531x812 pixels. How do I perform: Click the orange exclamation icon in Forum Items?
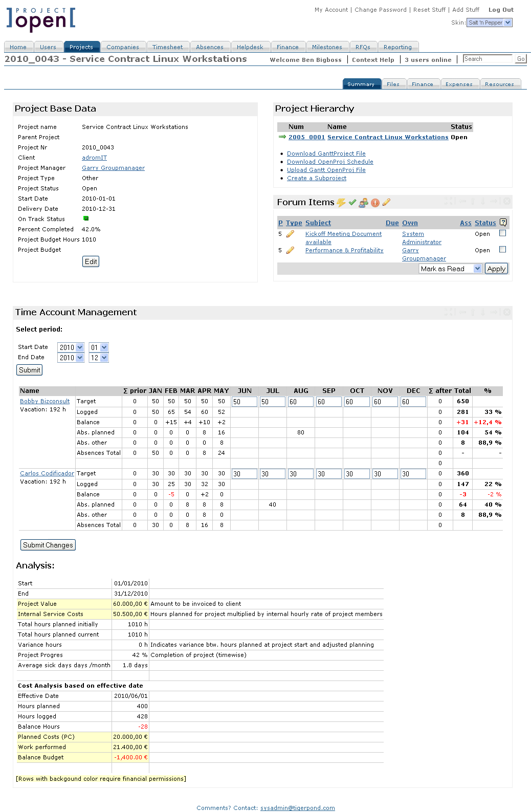375,203
